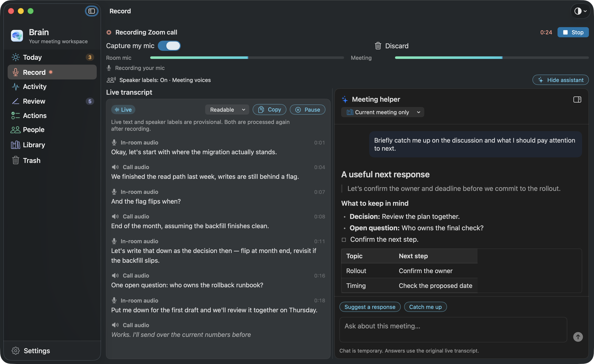The width and height of the screenshot is (594, 364).
Task: Click the Meeting audio level bar
Action: coord(492,58)
